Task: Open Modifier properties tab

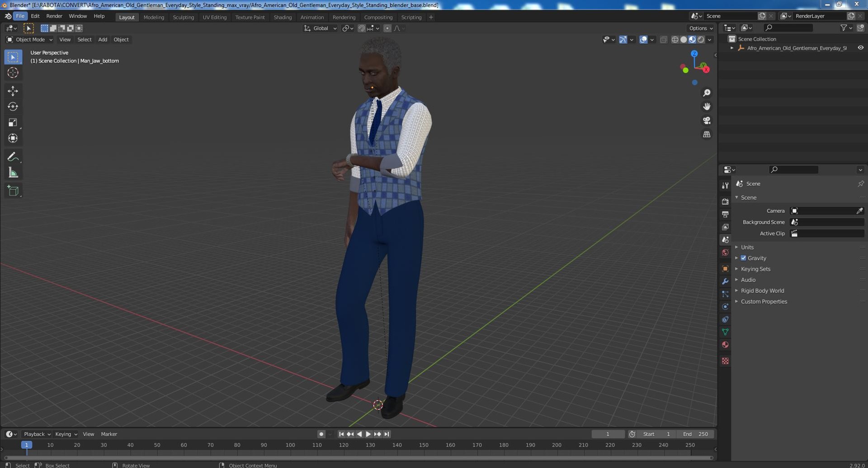Action: click(x=725, y=281)
